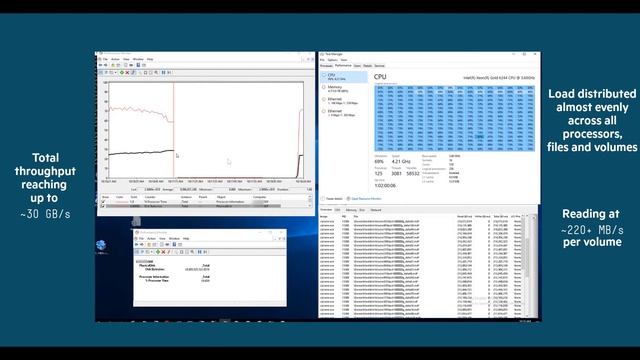
Task: Select % Processor Time row in counter legend
Action: (x=191, y=202)
